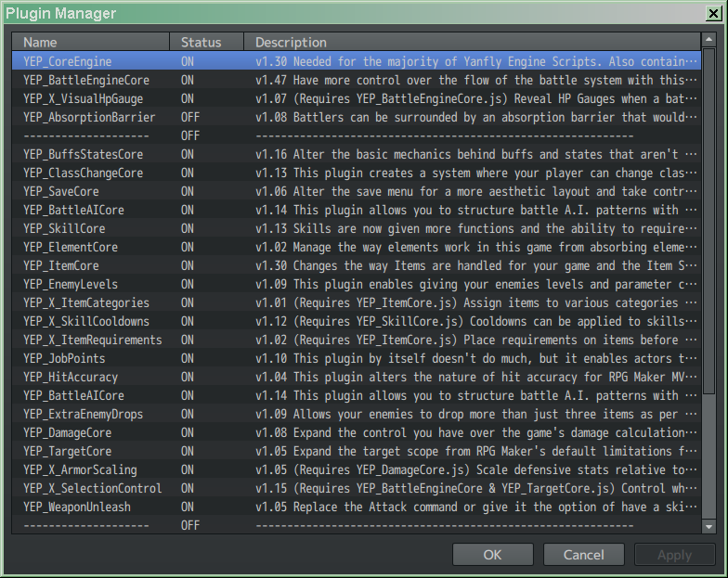Close the Plugin Manager window
The image size is (728, 578).
coord(713,13)
